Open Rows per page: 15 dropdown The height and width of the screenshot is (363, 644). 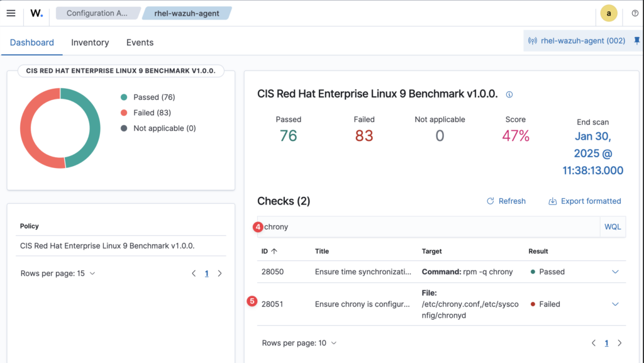[58, 274]
